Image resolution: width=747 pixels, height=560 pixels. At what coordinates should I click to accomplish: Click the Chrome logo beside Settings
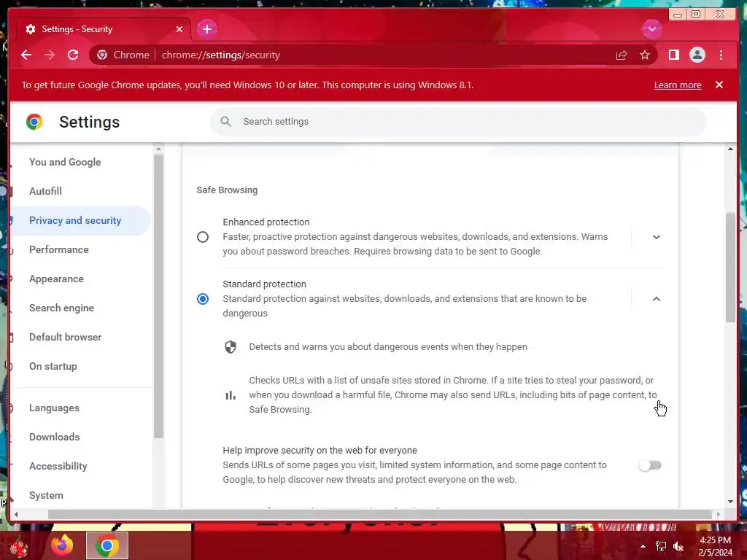click(34, 122)
